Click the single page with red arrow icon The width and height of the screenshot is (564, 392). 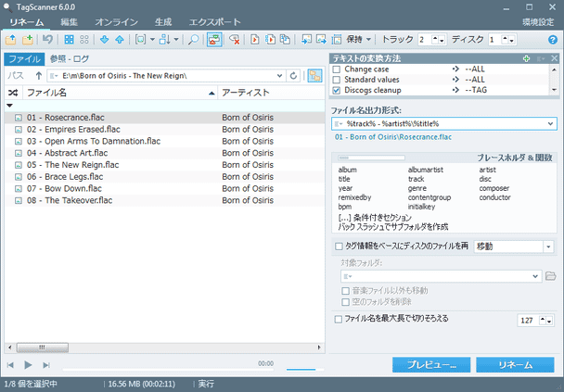point(255,40)
